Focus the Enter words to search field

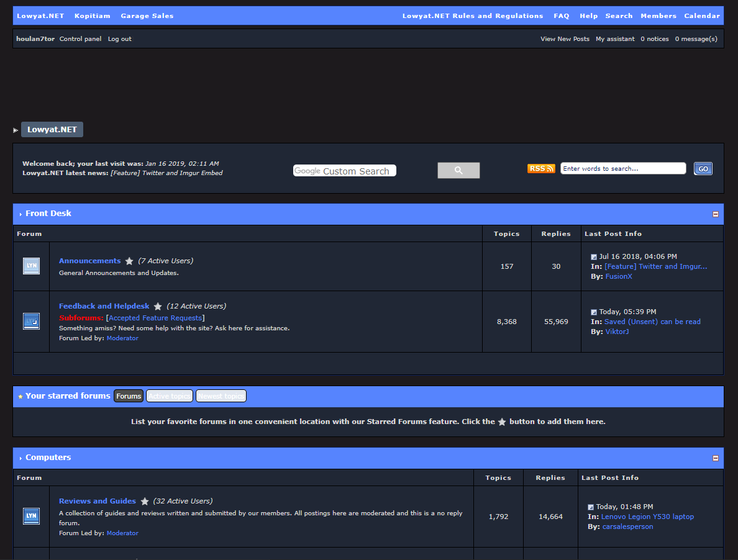[x=623, y=168]
